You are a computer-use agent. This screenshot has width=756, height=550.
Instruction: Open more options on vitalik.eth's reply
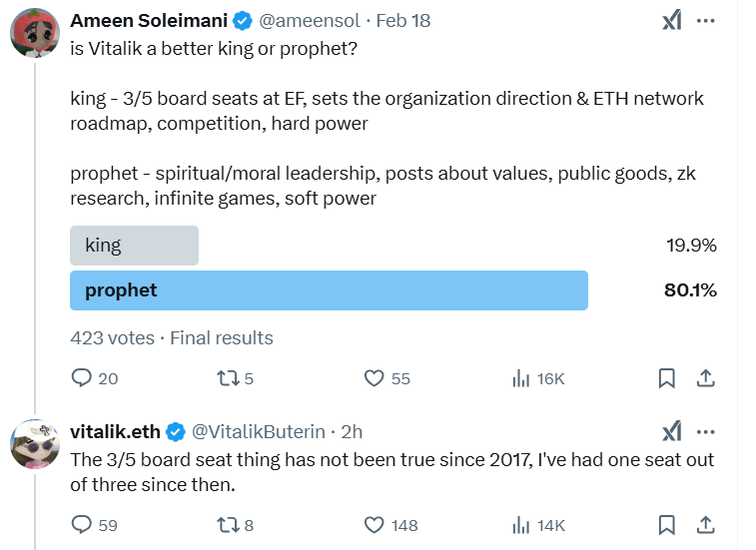[706, 432]
